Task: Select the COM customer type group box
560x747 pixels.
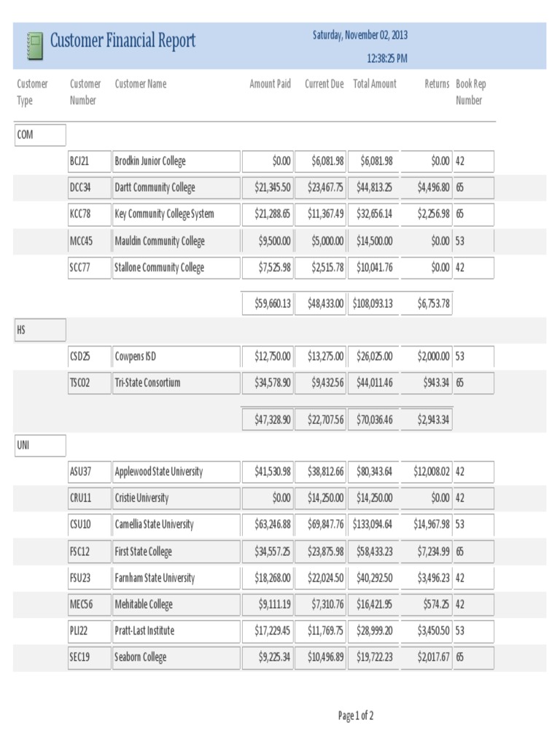Action: click(x=40, y=135)
